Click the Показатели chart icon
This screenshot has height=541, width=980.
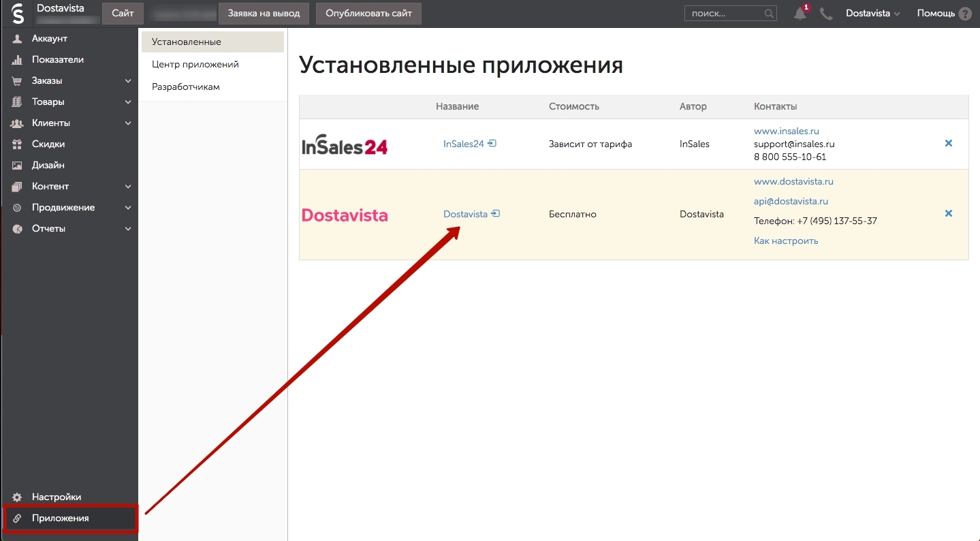[x=18, y=60]
